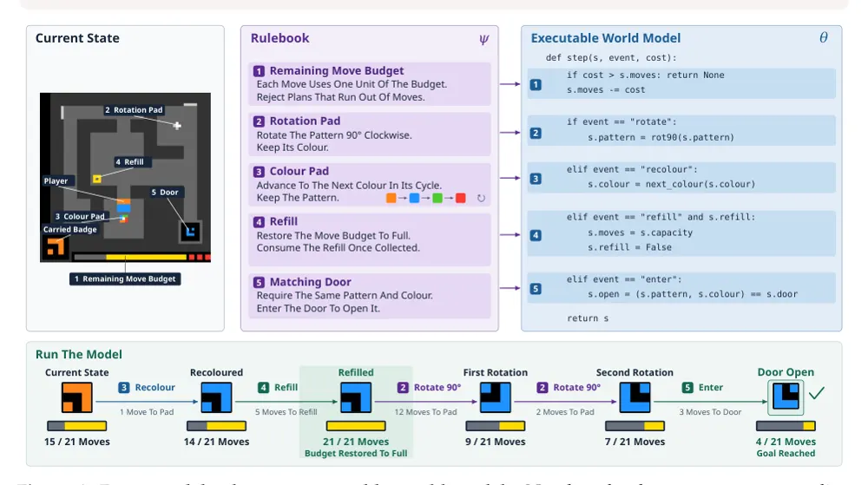Click the '14 / 21 Moves' counter

tap(216, 442)
